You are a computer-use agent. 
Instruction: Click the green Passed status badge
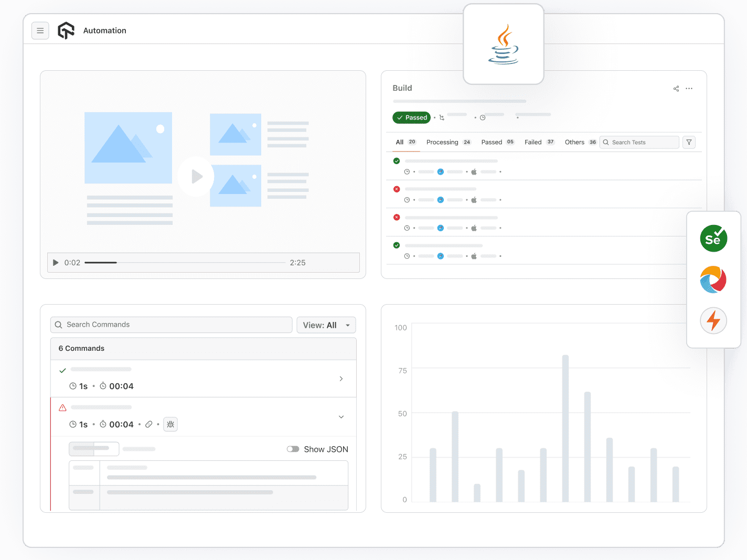click(x=412, y=117)
